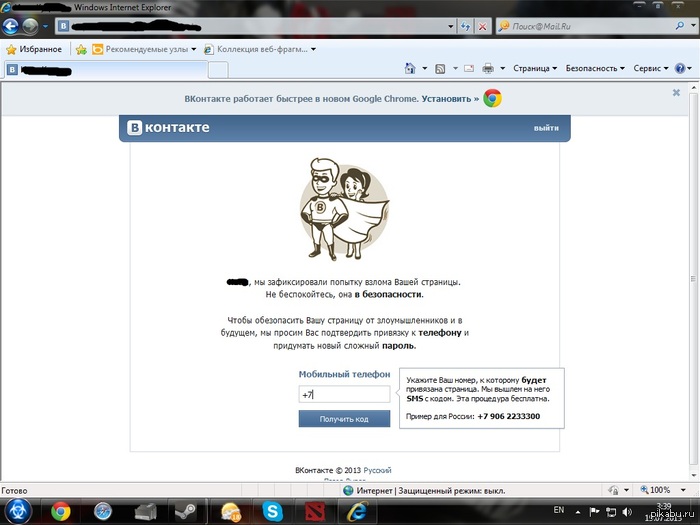The width and height of the screenshot is (700, 525).
Task: Open Steam from the taskbar
Action: pyautogui.click(x=186, y=512)
